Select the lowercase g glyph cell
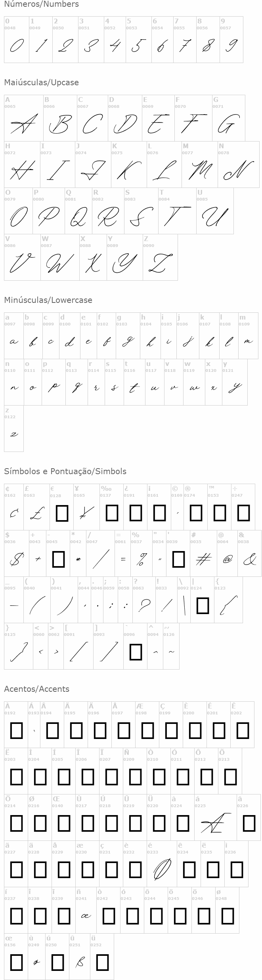This screenshot has height=980, width=262. pos(128,335)
